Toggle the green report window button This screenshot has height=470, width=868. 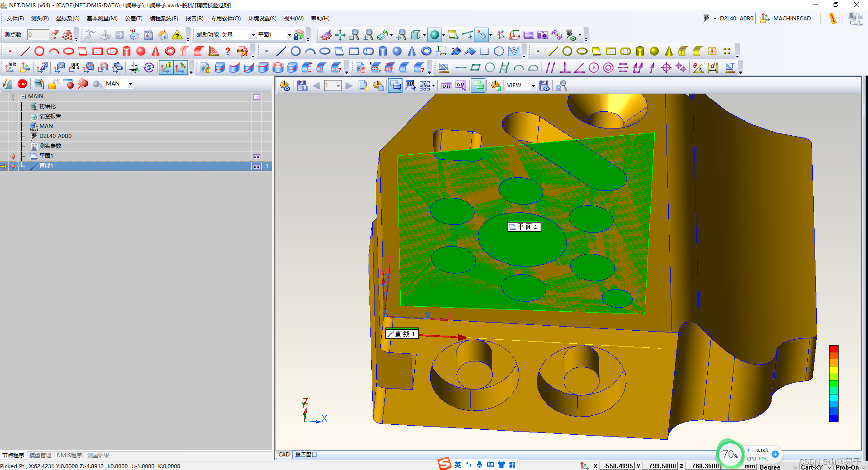478,85
